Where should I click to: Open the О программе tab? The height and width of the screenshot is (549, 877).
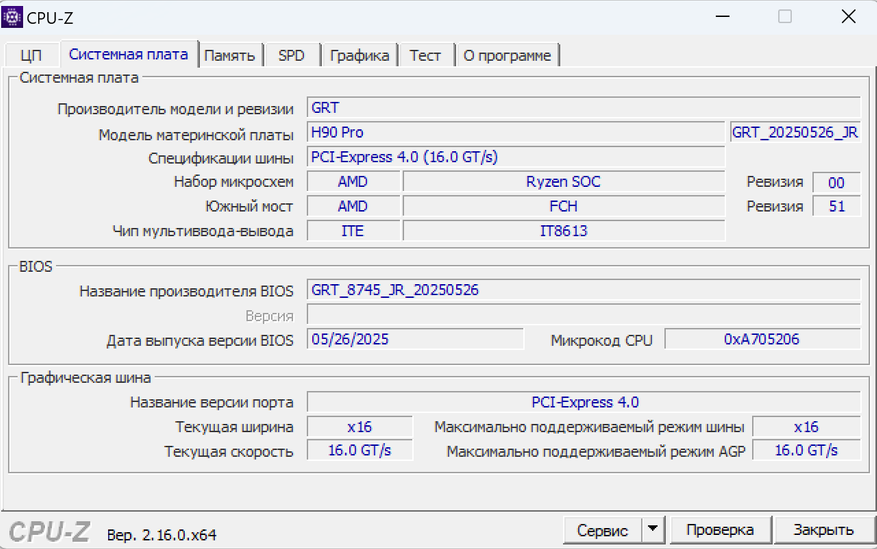(507, 55)
